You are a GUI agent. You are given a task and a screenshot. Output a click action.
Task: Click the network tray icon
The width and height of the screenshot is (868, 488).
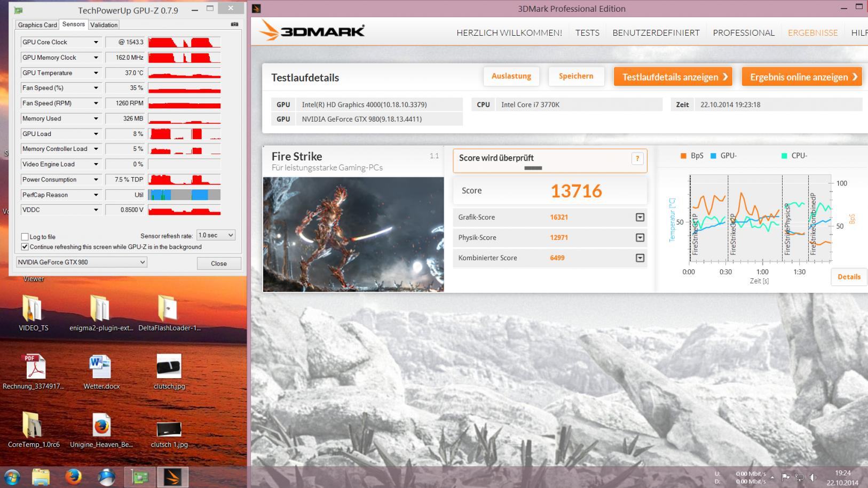[x=799, y=477]
